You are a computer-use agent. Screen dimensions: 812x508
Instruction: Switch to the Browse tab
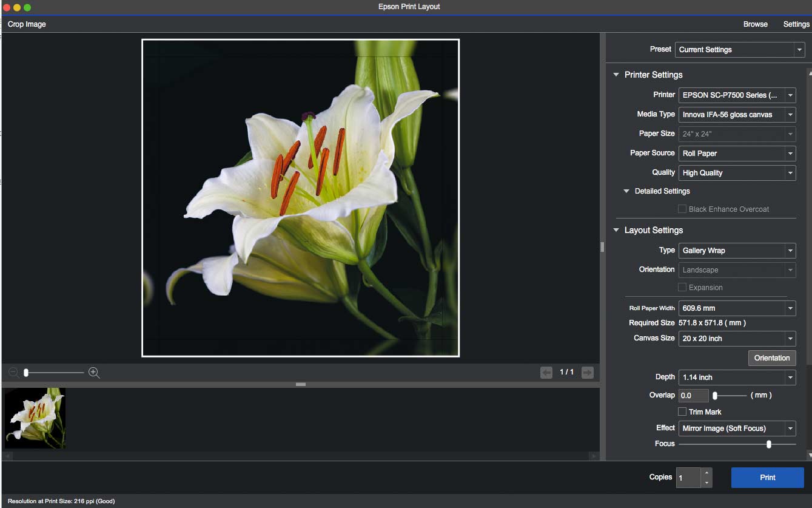coord(756,24)
